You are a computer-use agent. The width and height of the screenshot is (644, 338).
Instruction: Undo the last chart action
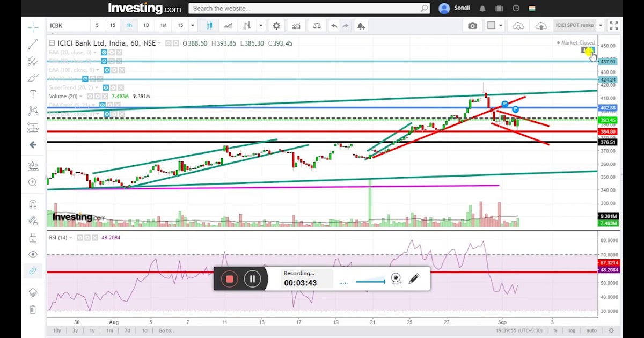(x=334, y=26)
